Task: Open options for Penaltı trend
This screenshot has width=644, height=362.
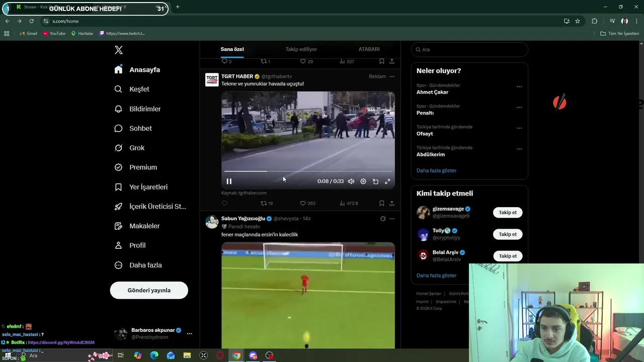Action: point(519,107)
